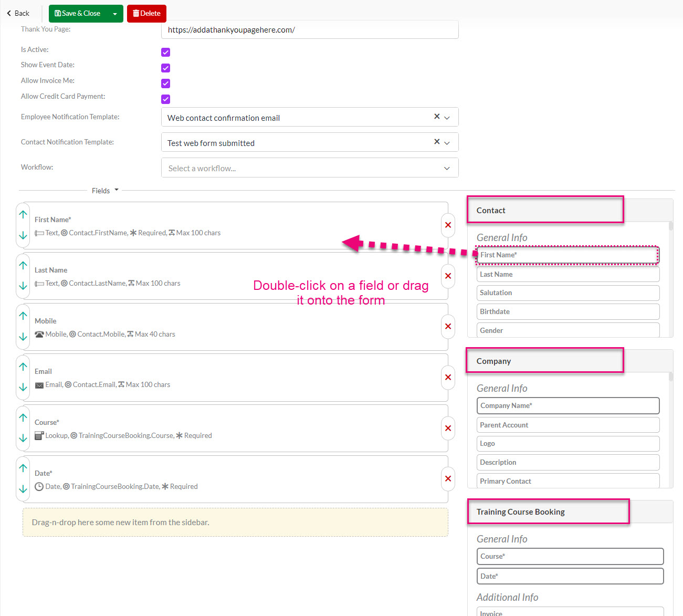Viewport: 683px width, 616px height.
Task: Move Course field down with arrow
Action: 23,438
